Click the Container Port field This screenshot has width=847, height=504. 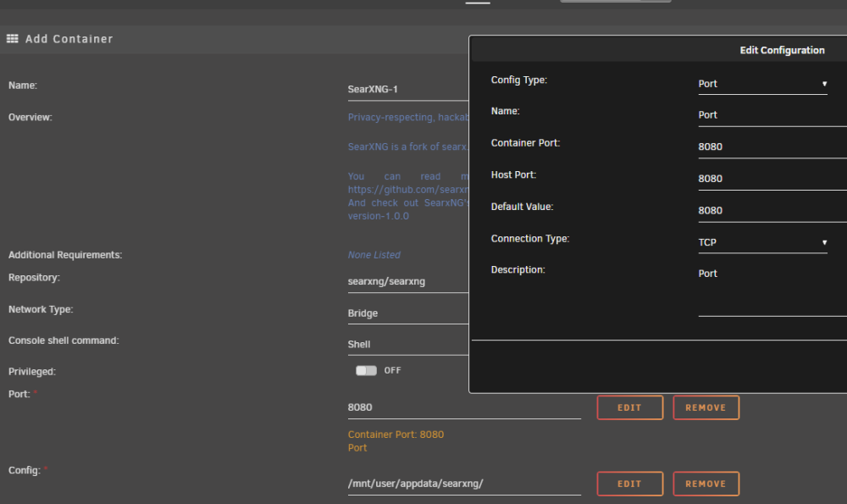point(772,147)
